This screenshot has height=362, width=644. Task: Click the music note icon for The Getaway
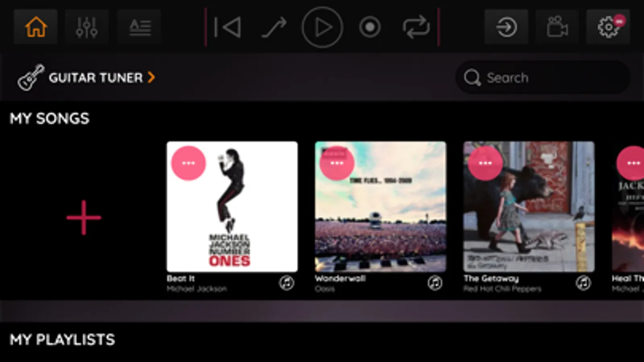[583, 283]
